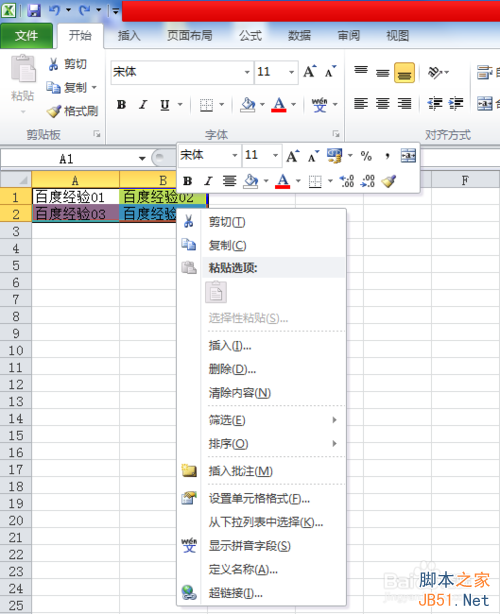Open mini toolbar font size dropdown
This screenshot has width=500, height=614.
[x=276, y=155]
